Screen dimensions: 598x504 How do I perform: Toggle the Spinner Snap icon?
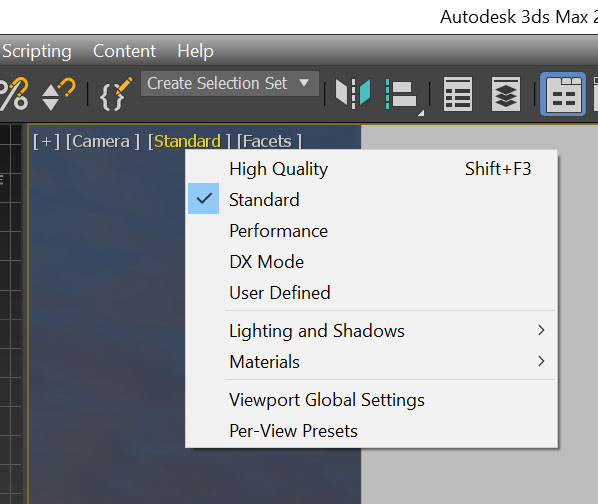[58, 94]
